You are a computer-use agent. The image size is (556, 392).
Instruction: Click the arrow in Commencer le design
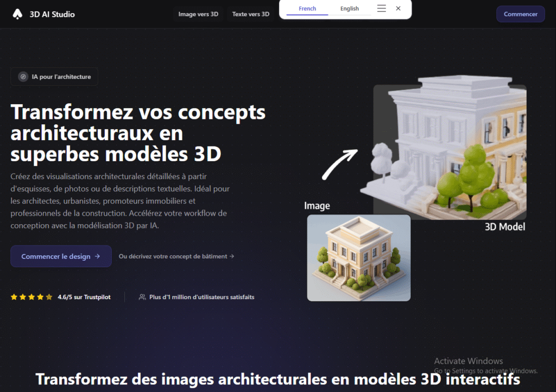(97, 256)
